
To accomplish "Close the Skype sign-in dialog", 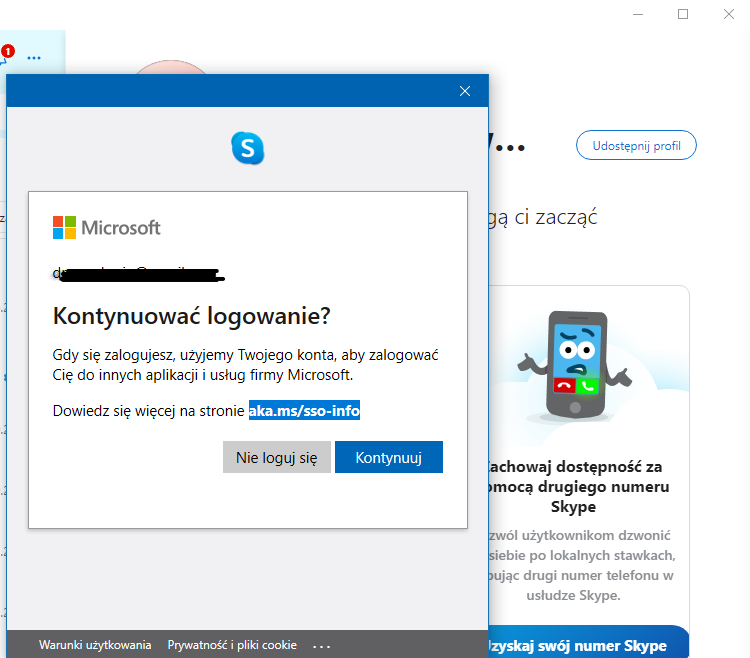I will (464, 91).
